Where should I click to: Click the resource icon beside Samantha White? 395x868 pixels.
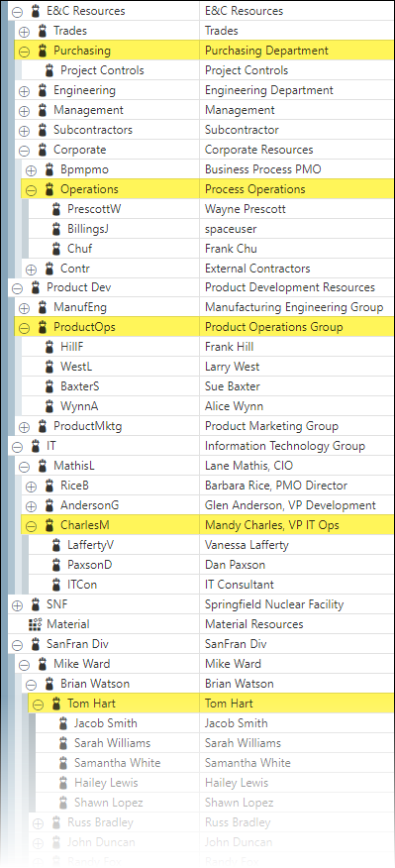point(63,763)
